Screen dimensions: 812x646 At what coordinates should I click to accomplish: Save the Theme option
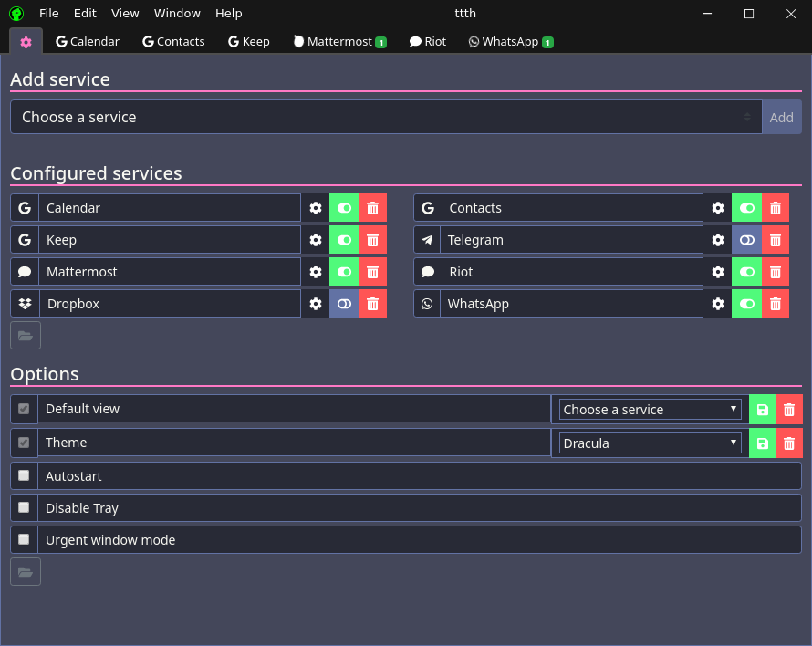763,443
